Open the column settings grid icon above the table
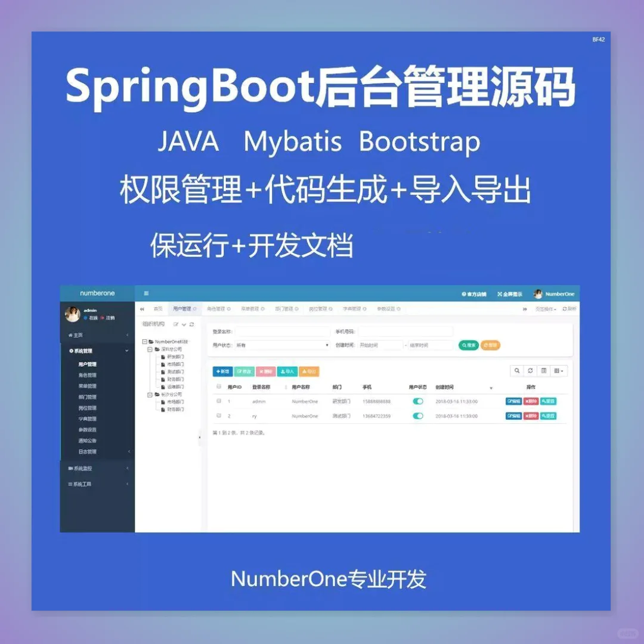Screen dimensions: 644x644 (557, 370)
